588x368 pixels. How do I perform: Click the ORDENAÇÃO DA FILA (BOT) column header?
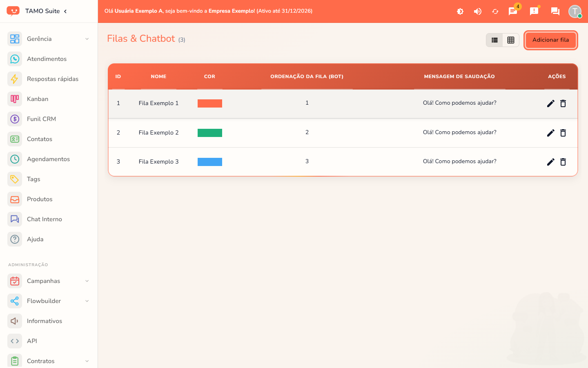tap(307, 76)
